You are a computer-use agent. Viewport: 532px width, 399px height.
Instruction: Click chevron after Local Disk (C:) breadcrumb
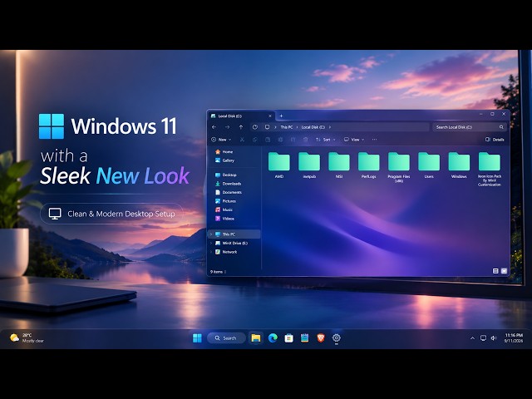[x=329, y=127]
